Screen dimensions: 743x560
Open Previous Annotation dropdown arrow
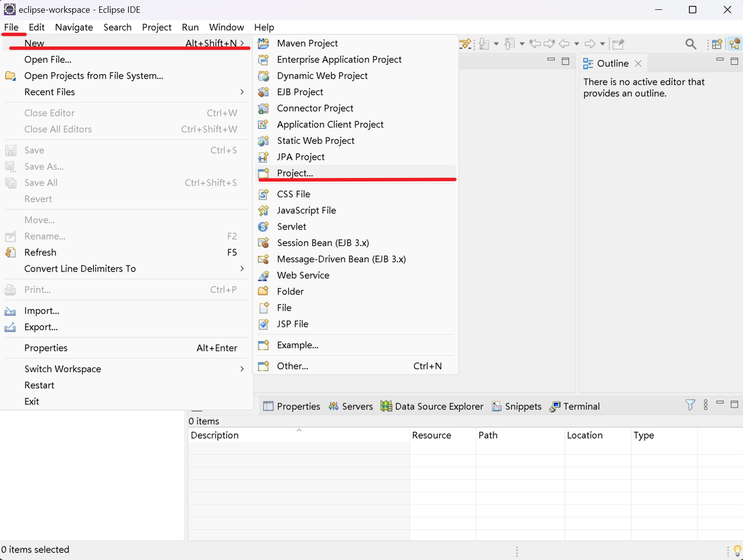(522, 44)
